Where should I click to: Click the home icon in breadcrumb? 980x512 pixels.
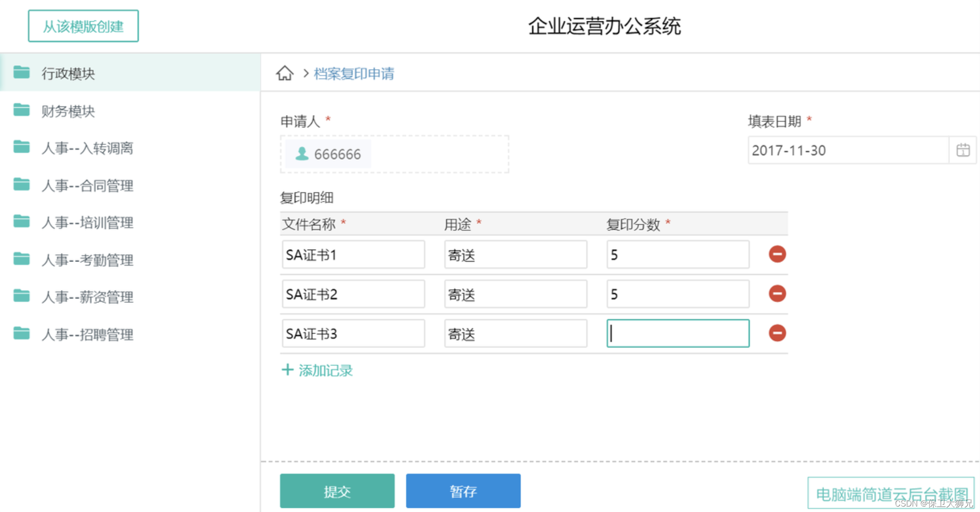coord(285,73)
